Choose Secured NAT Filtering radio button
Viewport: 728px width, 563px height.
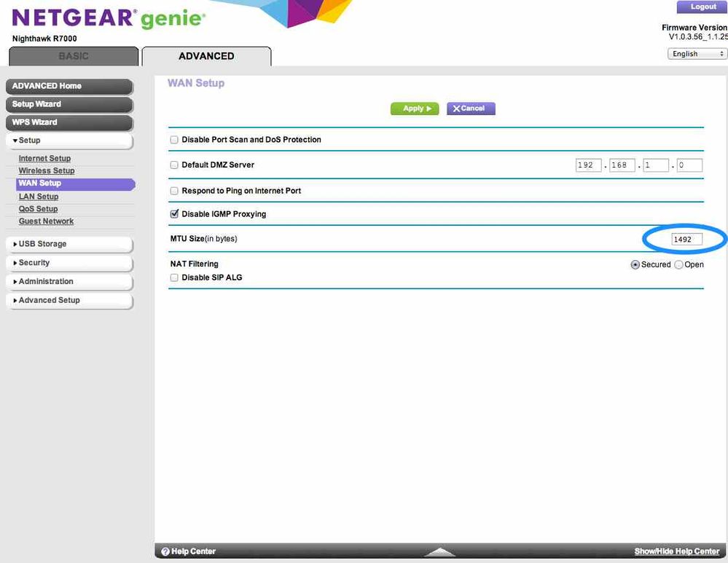pos(635,265)
